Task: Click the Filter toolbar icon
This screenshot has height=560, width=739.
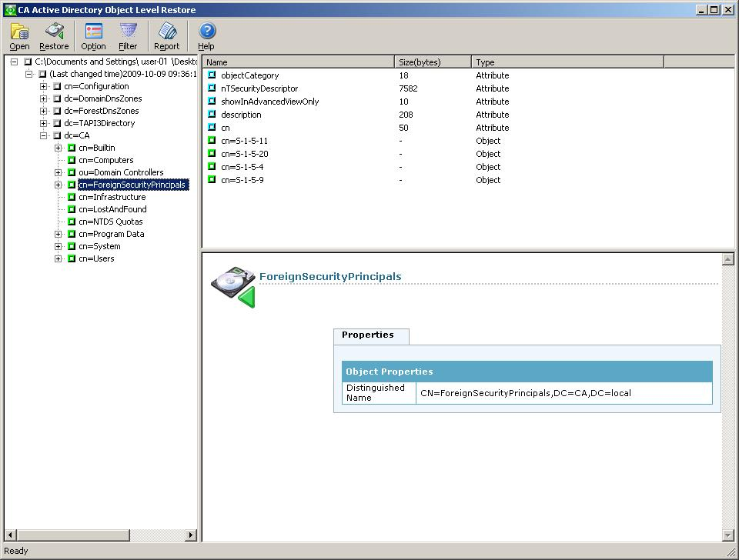Action: [x=128, y=32]
